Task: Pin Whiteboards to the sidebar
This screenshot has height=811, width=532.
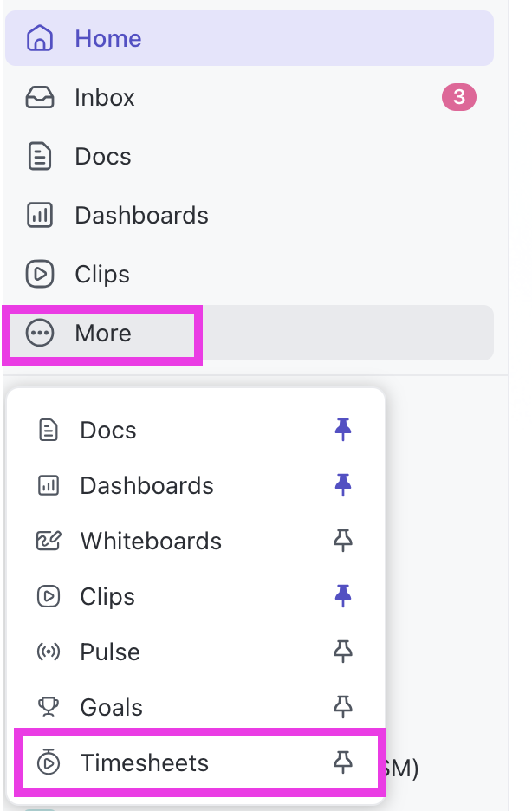Action: (x=343, y=542)
